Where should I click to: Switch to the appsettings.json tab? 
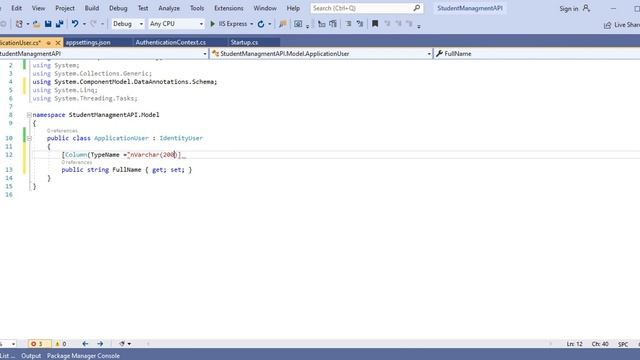[98, 42]
